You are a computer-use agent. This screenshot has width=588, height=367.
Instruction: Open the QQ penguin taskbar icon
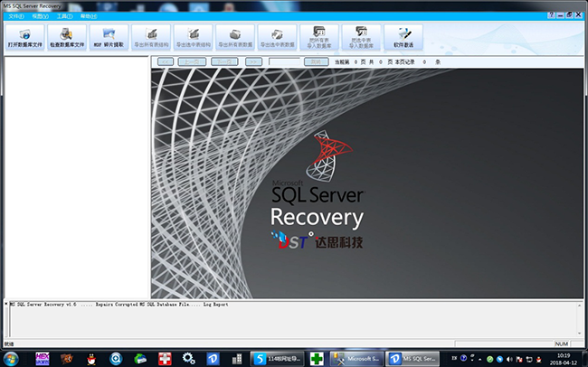click(91, 359)
